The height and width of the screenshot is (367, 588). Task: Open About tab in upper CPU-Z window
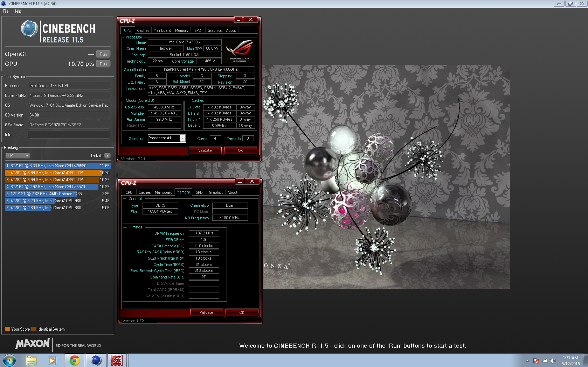tap(231, 30)
